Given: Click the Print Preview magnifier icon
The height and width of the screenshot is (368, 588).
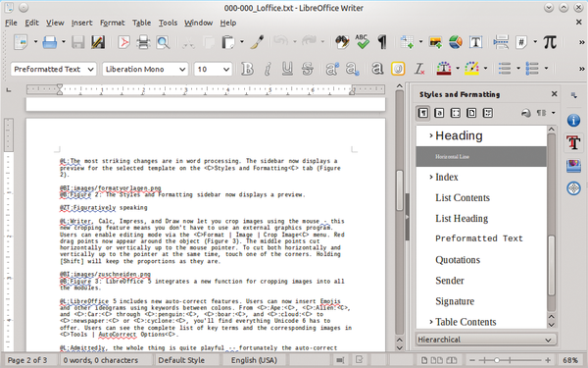Looking at the screenshot, I should tap(163, 42).
